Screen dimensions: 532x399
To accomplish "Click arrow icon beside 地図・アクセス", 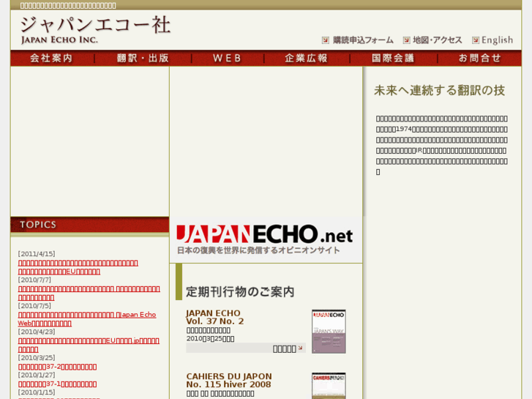I will click(x=407, y=40).
